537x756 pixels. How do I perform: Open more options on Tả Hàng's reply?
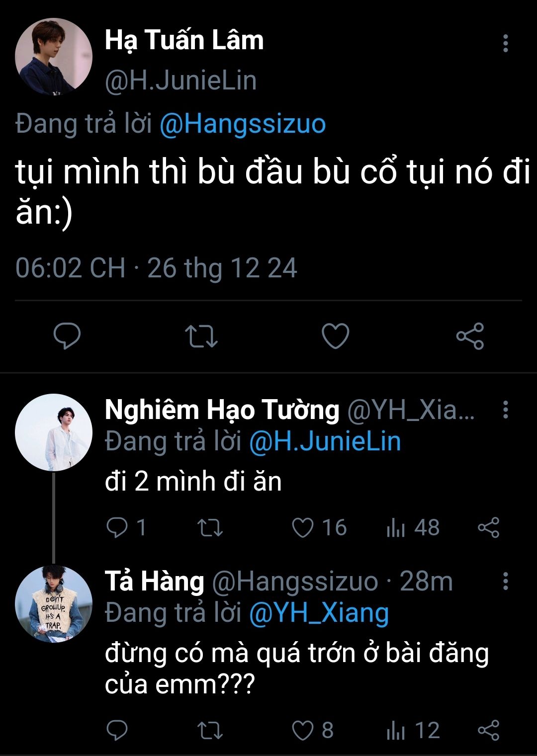pyautogui.click(x=505, y=581)
